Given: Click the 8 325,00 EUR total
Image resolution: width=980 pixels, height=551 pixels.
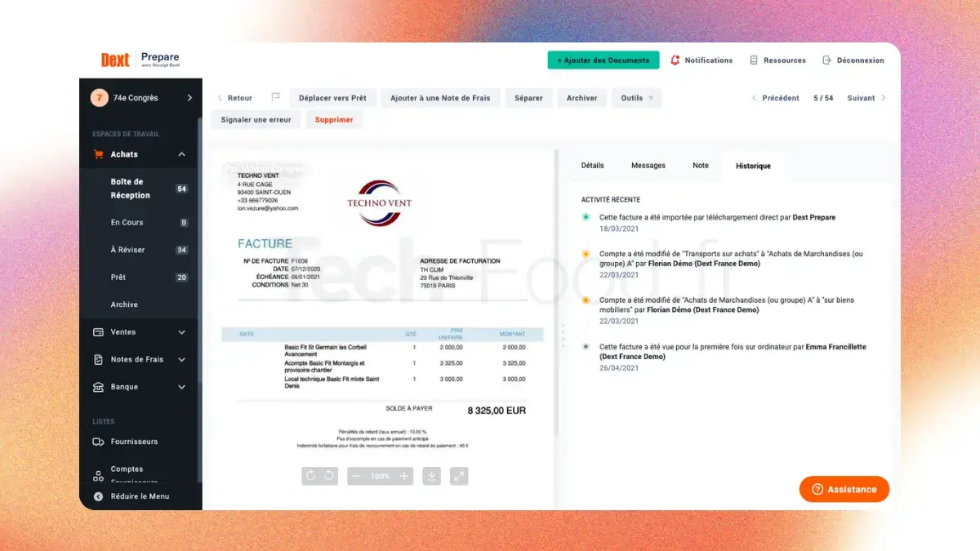Looking at the screenshot, I should pyautogui.click(x=497, y=411).
